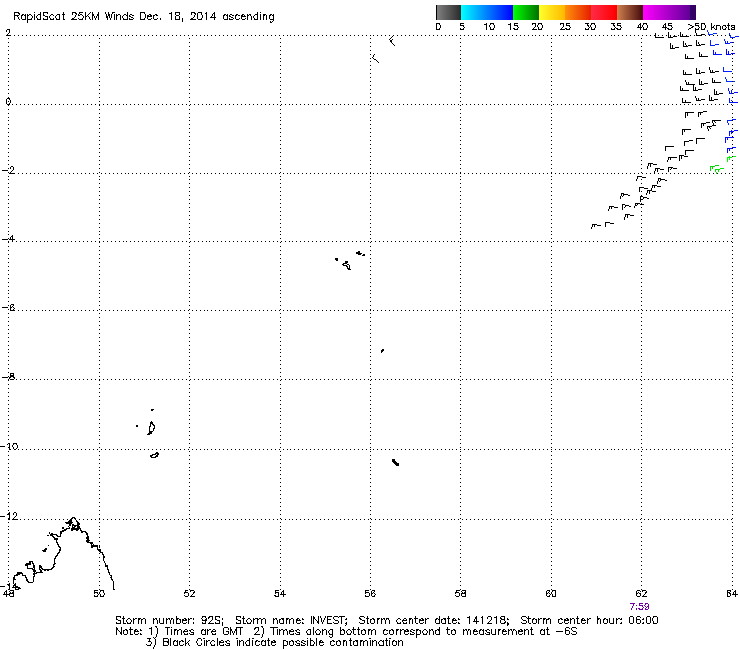Viewport: 740px width, 650px height.
Task: Click the longitude label '62' on axis
Action: pos(641,593)
